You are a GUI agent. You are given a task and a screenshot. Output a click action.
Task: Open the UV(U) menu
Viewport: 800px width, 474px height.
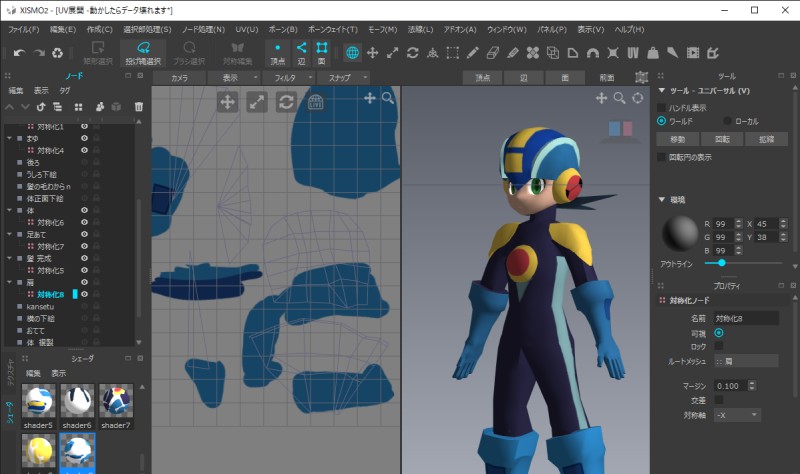coord(246,30)
